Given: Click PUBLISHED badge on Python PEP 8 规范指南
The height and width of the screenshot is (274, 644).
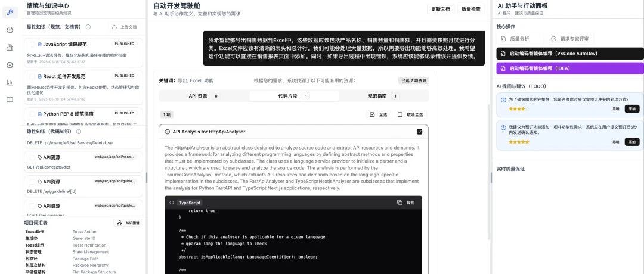Looking at the screenshot, I should pyautogui.click(x=125, y=113).
